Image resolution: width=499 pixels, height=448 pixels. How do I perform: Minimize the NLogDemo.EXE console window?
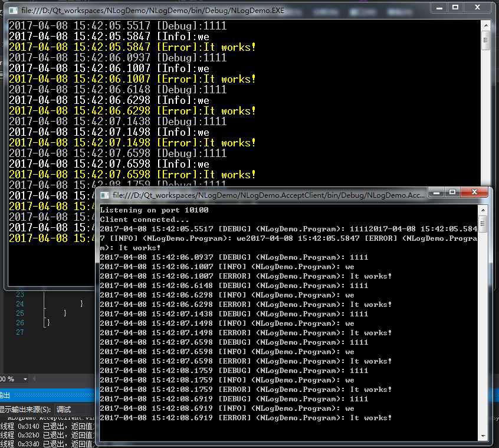(x=439, y=8)
